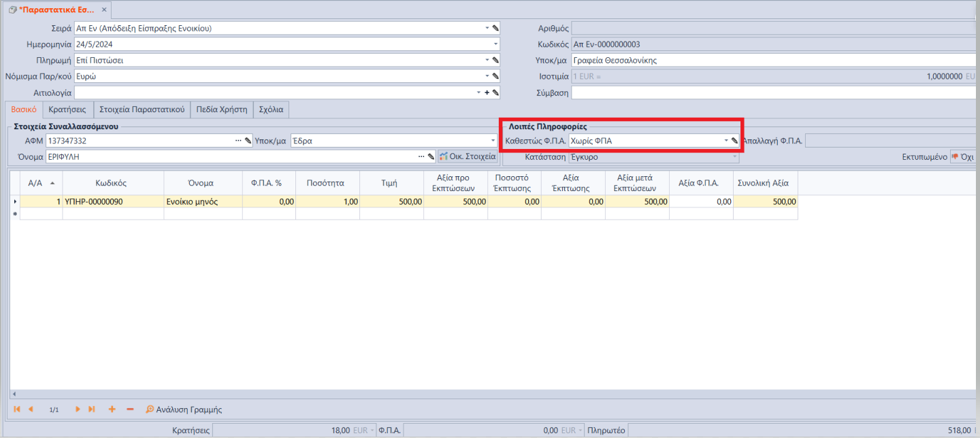
Task: Toggle Εκτυπωμένο Όχι indicator
Action: pyautogui.click(x=962, y=157)
